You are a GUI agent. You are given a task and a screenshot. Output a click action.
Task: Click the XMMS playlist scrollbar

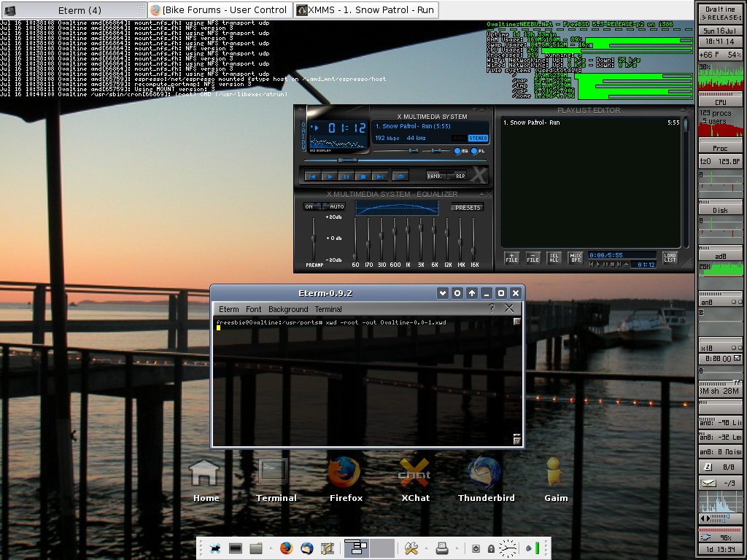[686, 183]
